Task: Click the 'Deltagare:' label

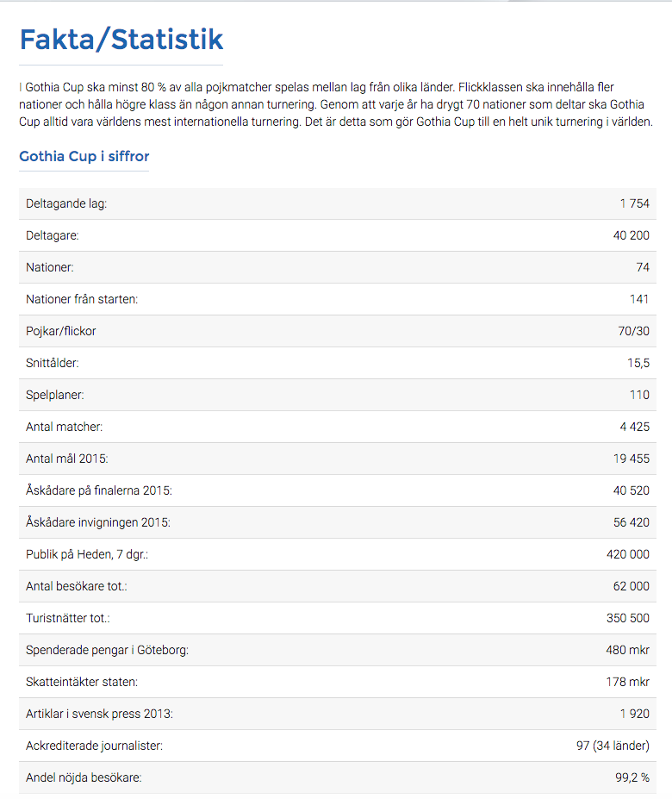Action: (53, 235)
